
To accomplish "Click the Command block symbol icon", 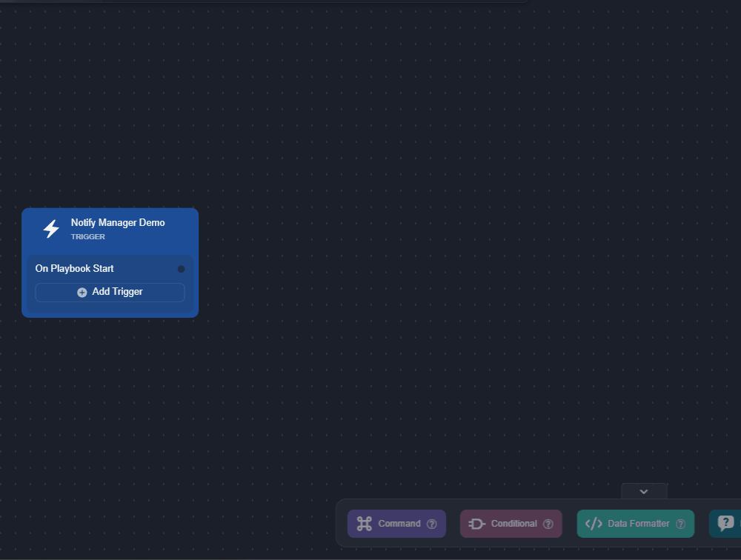I will 365,524.
